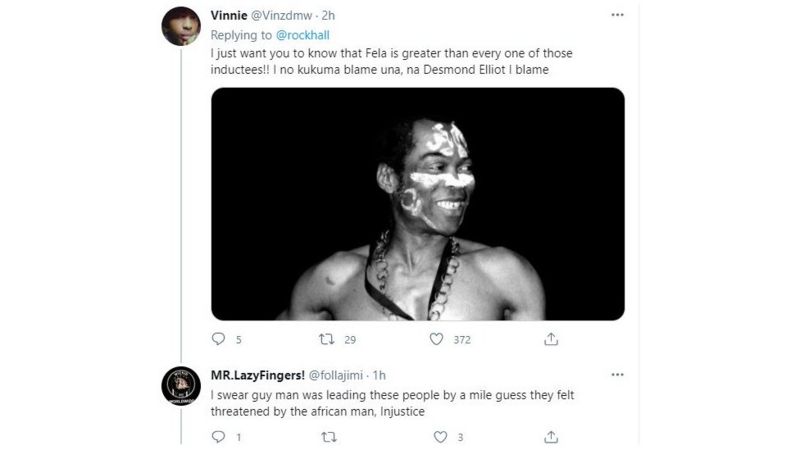
Task: Click the Vinnie display name
Action: click(x=231, y=16)
